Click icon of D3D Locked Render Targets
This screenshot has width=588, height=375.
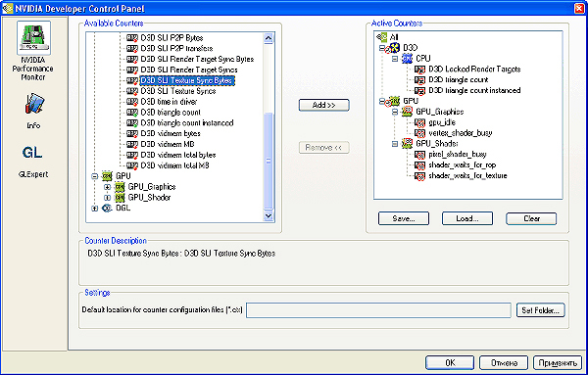tap(420, 70)
